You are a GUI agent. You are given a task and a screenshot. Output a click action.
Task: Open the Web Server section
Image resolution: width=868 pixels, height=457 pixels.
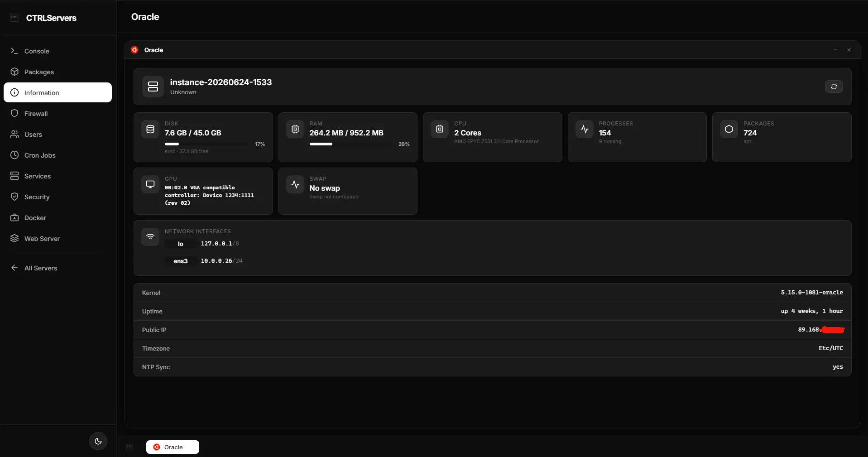(x=58, y=239)
